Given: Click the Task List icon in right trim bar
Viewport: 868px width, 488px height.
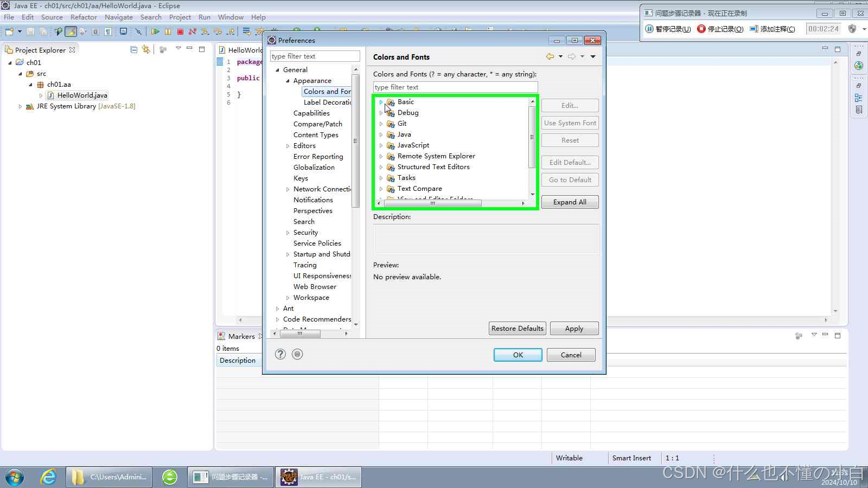Looking at the screenshot, I should pos(858,110).
